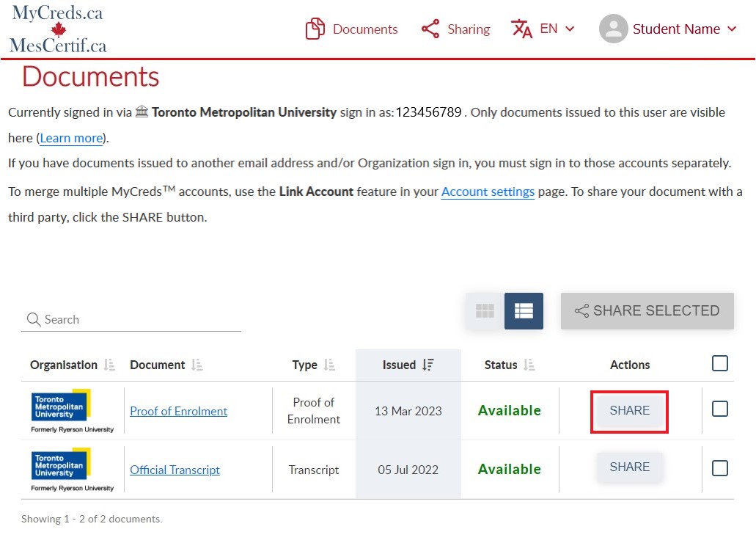Share the Proof of Enrolment document

[629, 411]
